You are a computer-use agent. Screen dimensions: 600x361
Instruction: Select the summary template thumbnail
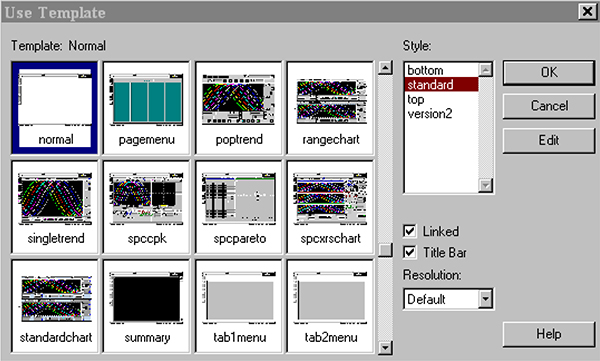[147, 306]
